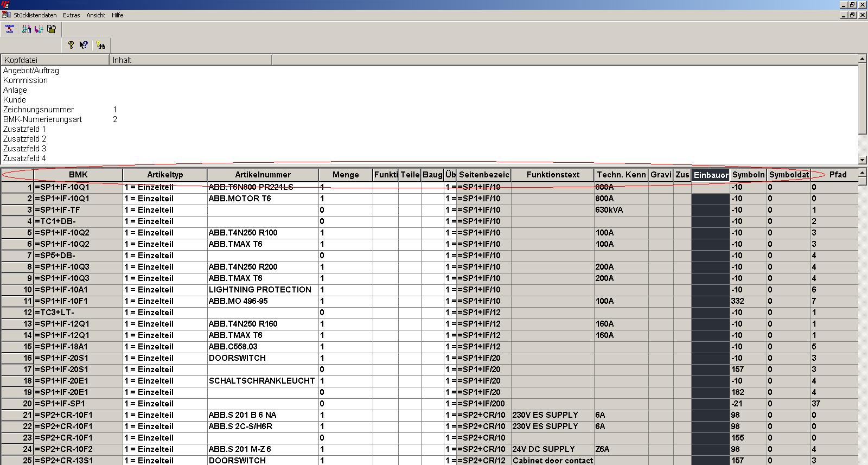
Task: Click top panel scrollbar down arrow
Action: coord(863,160)
